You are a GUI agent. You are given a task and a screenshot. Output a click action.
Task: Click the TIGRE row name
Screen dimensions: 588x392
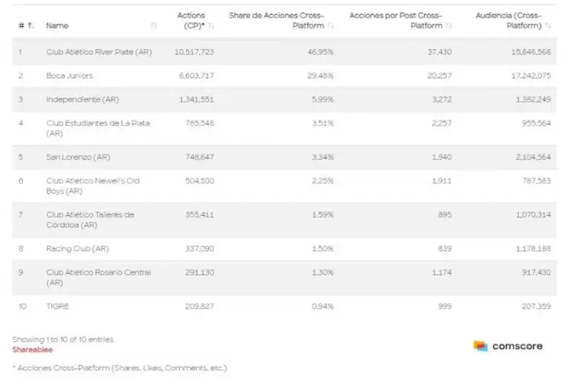[58, 306]
